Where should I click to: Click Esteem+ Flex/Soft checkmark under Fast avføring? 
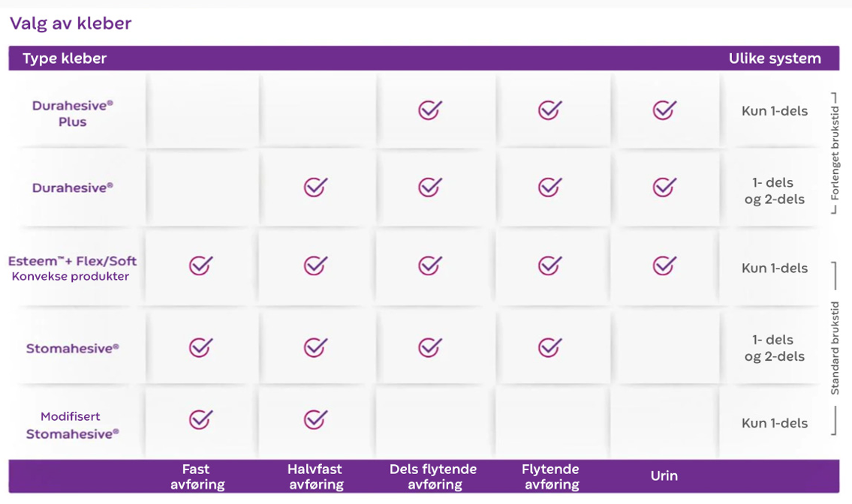point(200,265)
